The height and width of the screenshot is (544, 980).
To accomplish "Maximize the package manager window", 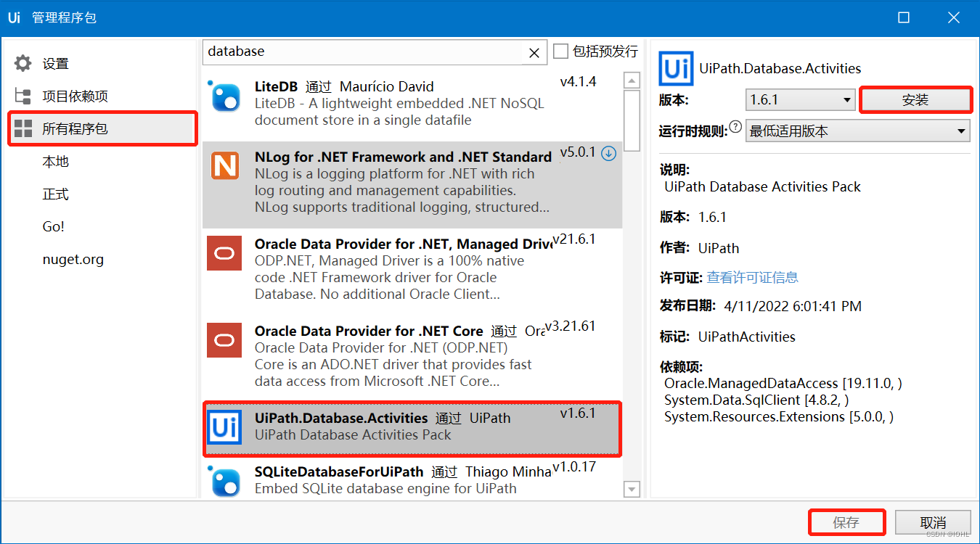I will [904, 17].
